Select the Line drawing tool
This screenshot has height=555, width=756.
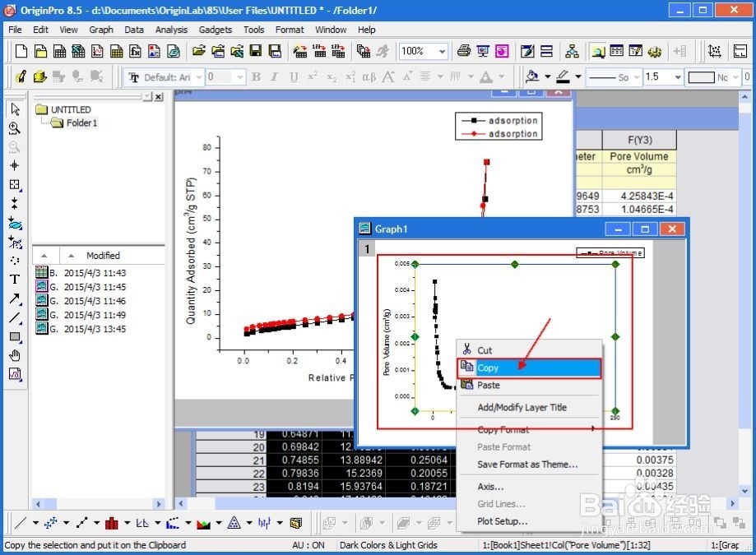15,318
